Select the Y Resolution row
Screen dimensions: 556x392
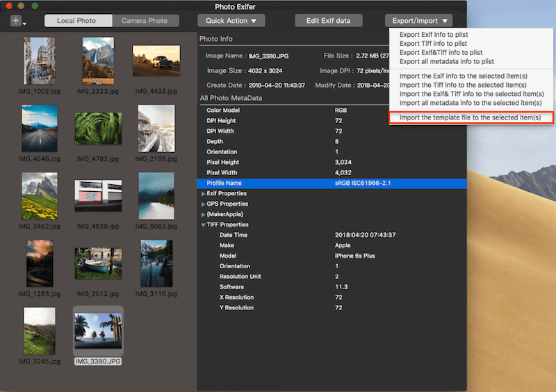pos(332,308)
